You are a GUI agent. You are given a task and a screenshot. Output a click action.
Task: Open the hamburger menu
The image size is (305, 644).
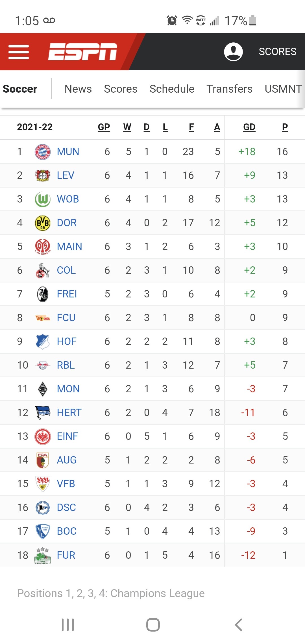coord(19,52)
